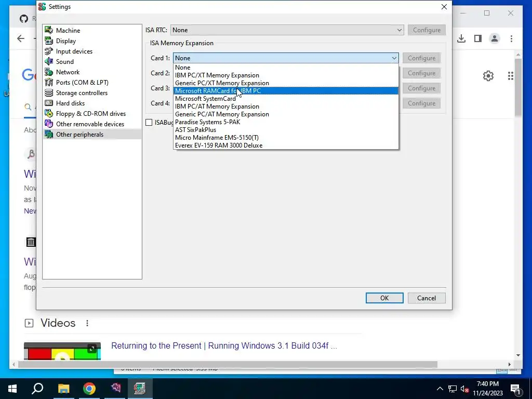Pick the AST SixPakPlus option

coord(286,129)
